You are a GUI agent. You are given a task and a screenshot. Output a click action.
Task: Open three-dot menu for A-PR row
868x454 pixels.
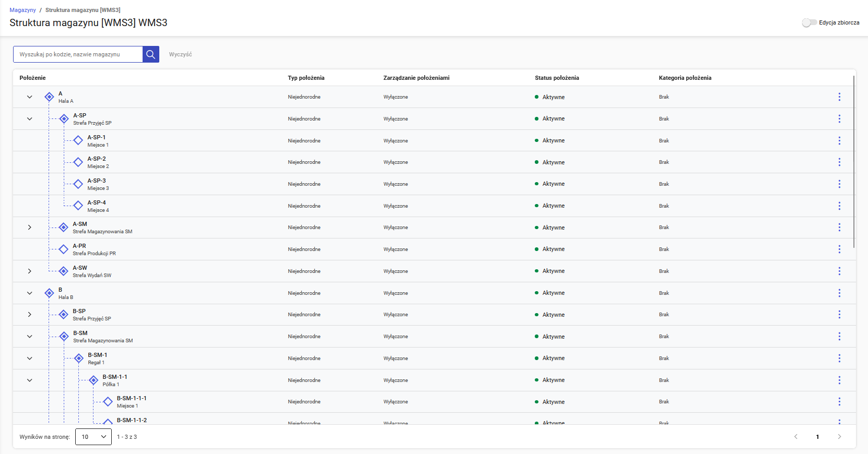pyautogui.click(x=839, y=249)
